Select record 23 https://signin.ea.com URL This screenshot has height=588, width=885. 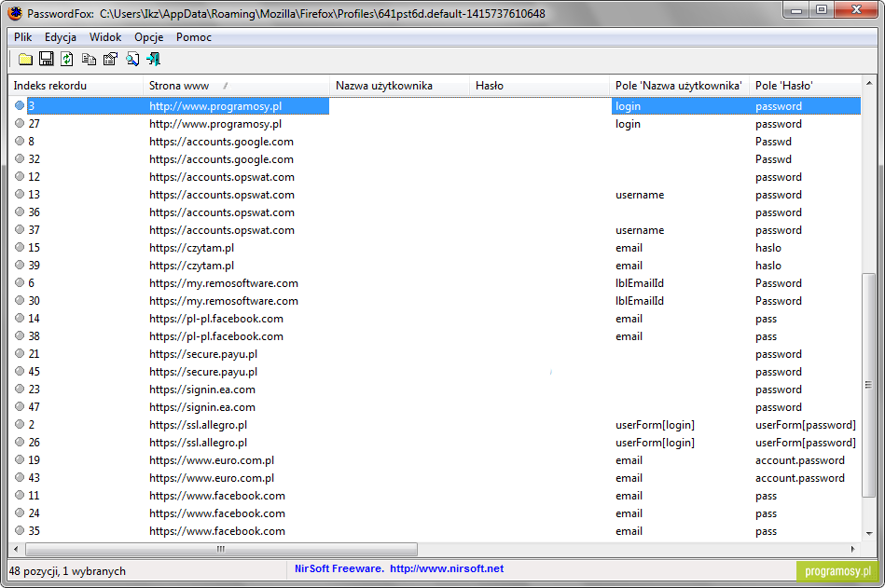[202, 390]
